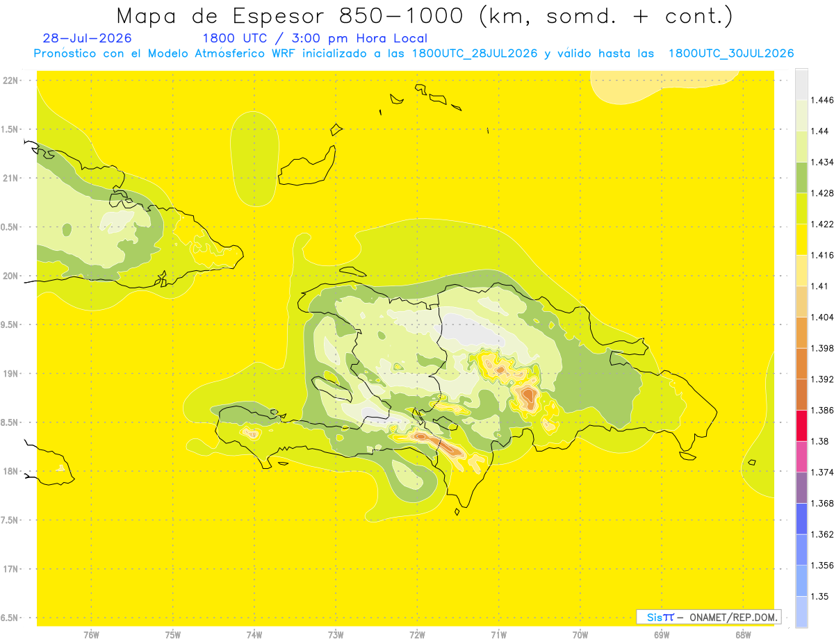
Task: Click the '17N' latitude label
Action: 10,569
